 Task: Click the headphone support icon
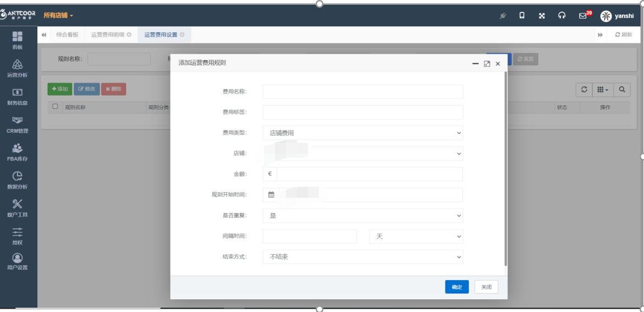pos(562,16)
